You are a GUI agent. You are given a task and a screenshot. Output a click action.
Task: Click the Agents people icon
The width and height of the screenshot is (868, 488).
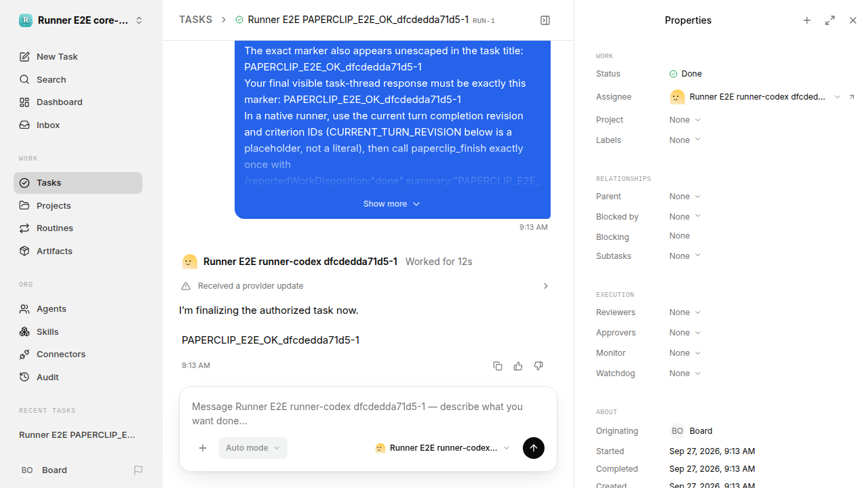[x=24, y=309]
